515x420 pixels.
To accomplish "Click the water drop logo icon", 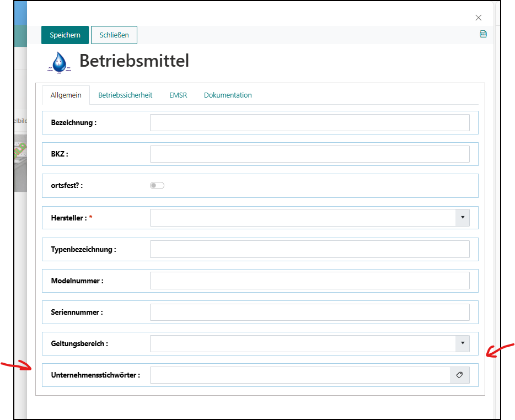I will (58, 62).
